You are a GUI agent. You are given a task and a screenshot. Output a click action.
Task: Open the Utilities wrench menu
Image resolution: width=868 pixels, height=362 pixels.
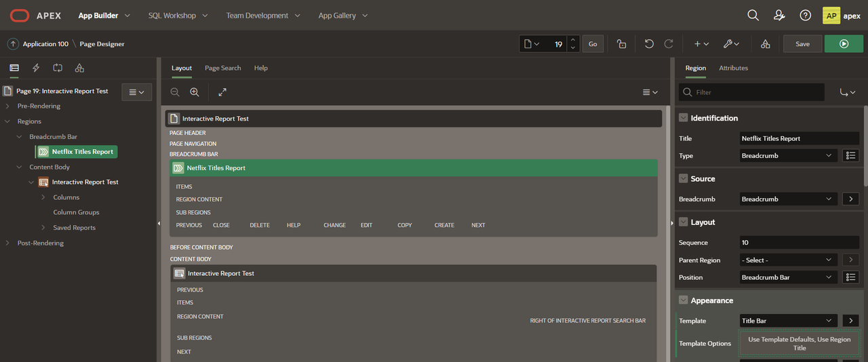click(x=731, y=43)
